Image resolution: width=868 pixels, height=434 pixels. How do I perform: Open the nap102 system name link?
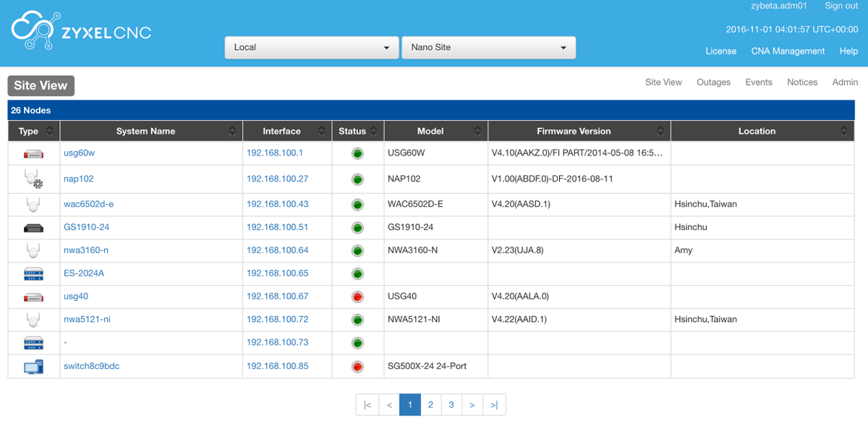coord(78,179)
